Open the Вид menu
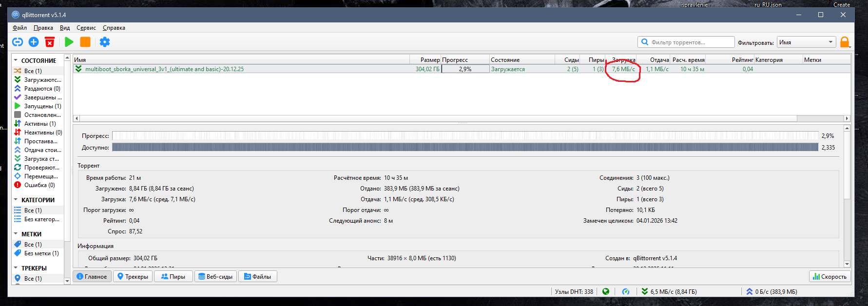868x306 pixels. [65, 28]
